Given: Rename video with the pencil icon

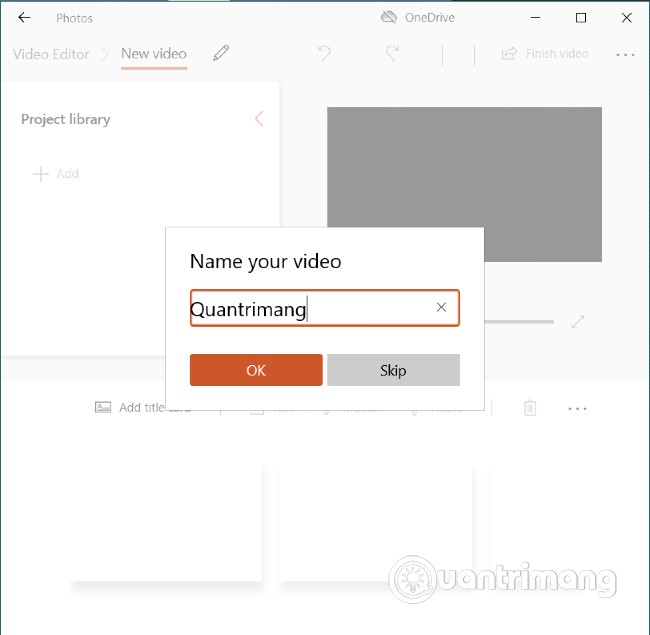Looking at the screenshot, I should pyautogui.click(x=221, y=53).
